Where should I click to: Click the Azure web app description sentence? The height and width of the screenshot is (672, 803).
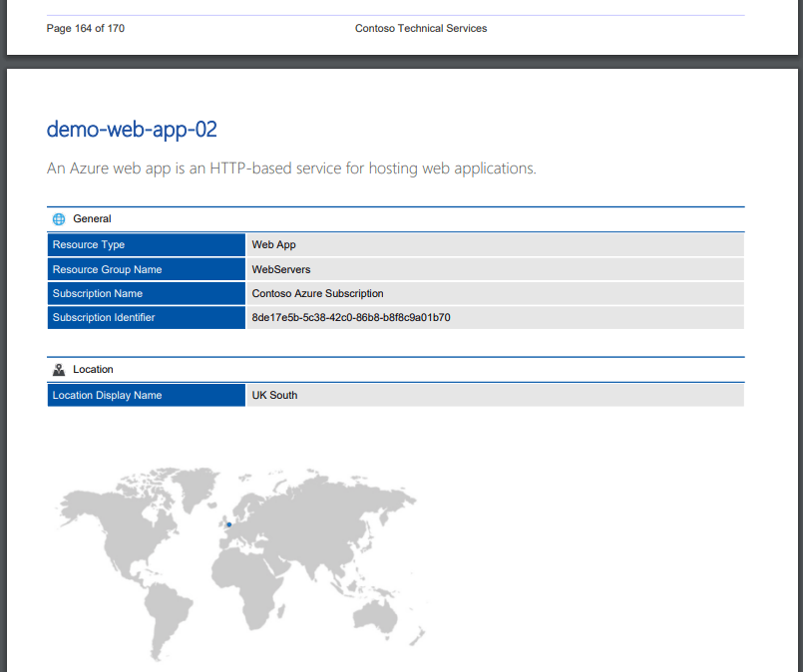pyautogui.click(x=291, y=168)
